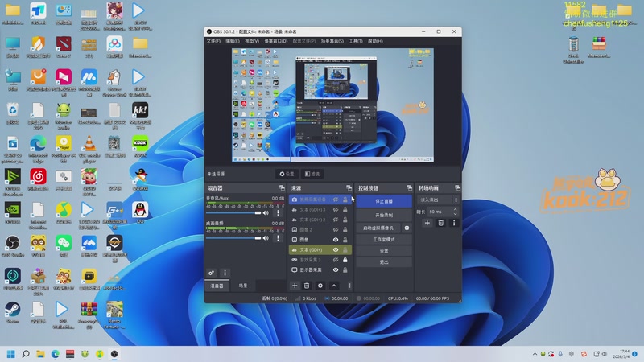Image resolution: width=644 pixels, height=362 pixels.
Task: Adjust the 桌面音频 volume slider
Action: point(233,238)
